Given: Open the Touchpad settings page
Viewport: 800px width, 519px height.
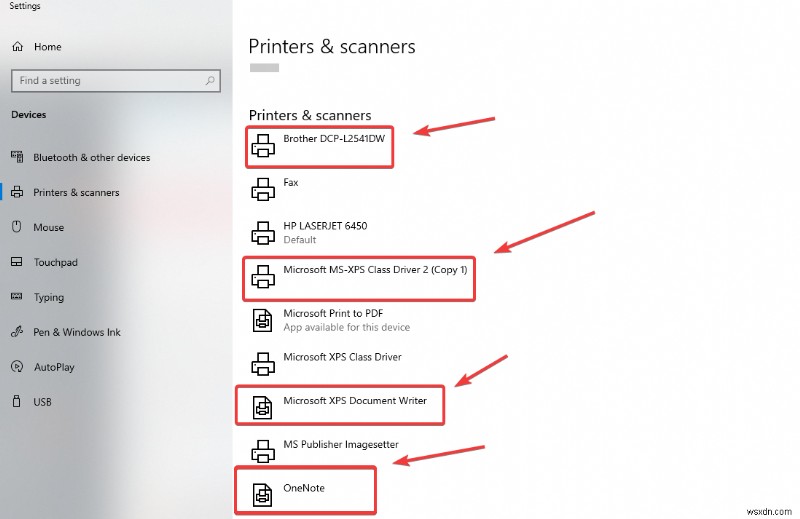Looking at the screenshot, I should (56, 262).
